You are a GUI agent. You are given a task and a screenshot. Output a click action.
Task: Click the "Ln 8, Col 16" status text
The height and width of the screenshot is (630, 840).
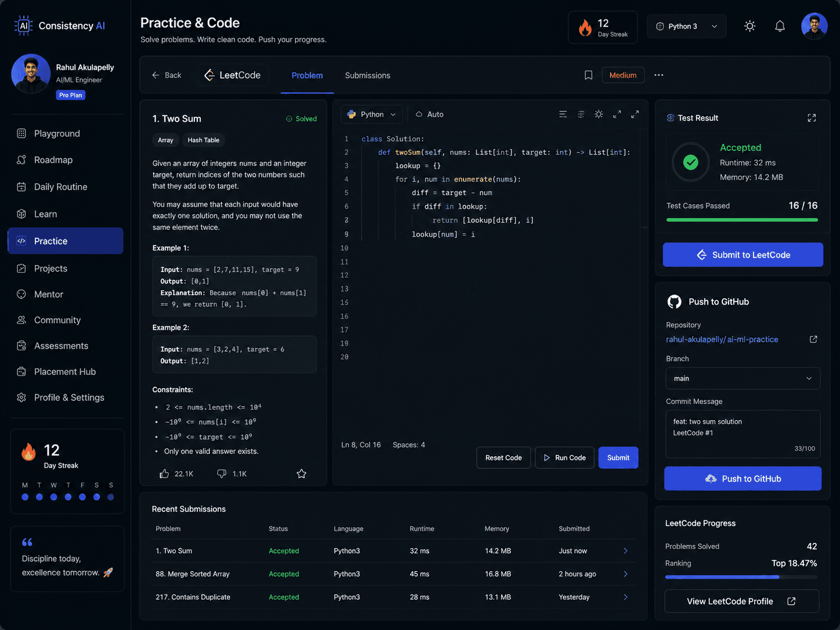[x=361, y=445]
